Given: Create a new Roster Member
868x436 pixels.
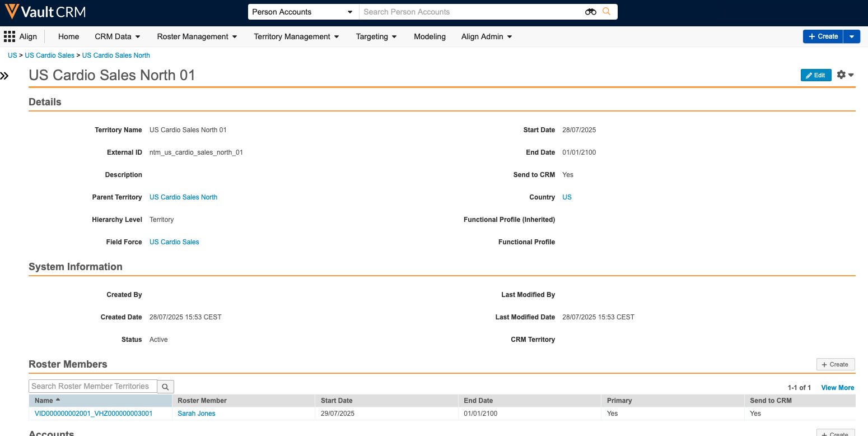Looking at the screenshot, I should click(x=835, y=365).
